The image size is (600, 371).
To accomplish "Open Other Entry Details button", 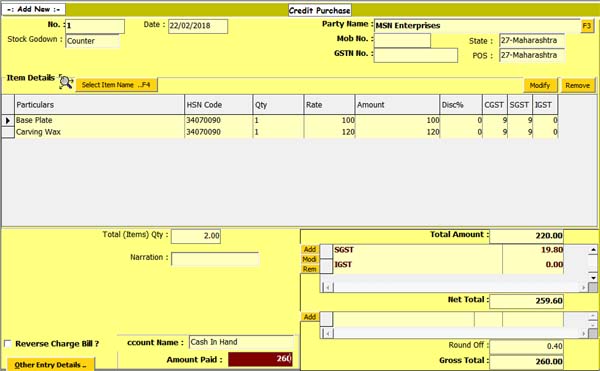I will [x=50, y=364].
